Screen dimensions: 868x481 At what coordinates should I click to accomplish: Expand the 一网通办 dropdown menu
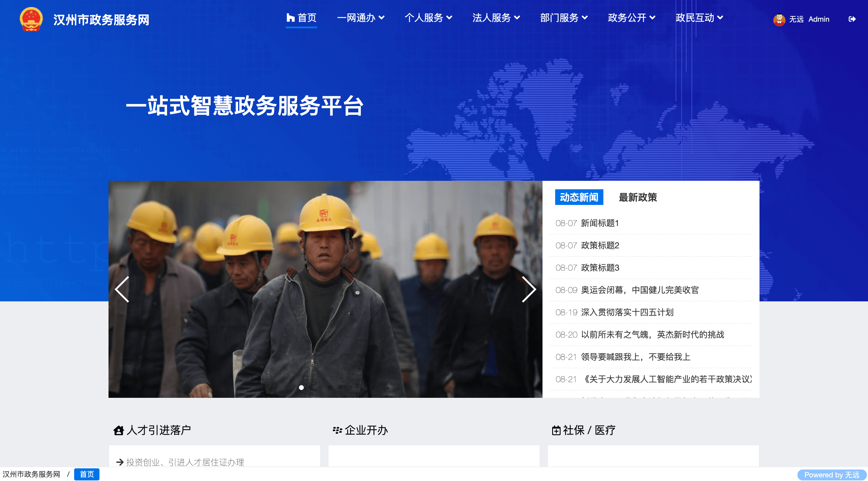pyautogui.click(x=360, y=17)
